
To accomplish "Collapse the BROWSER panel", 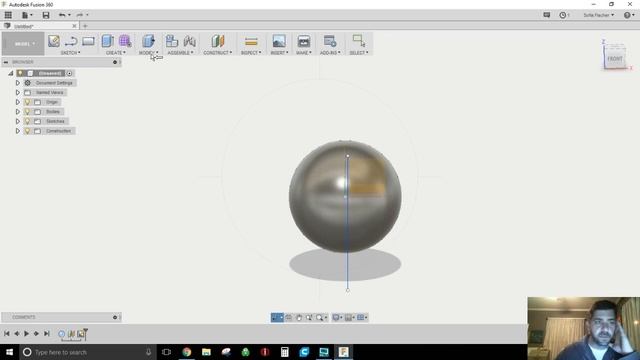I will 6,62.
